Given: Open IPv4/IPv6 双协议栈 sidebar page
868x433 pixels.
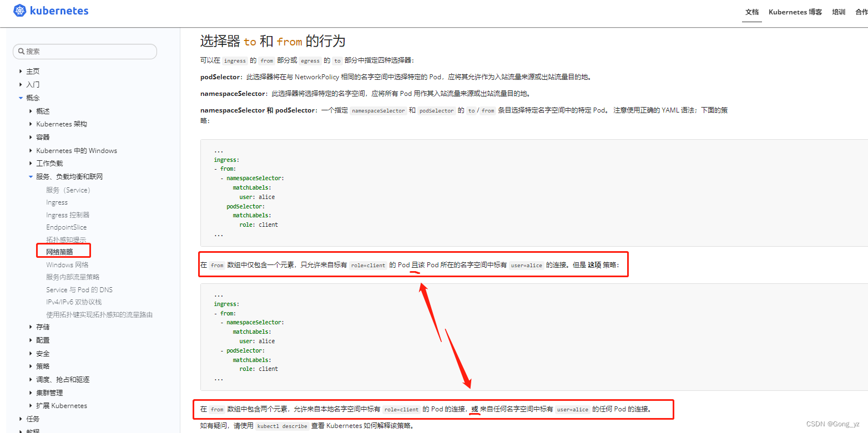Looking at the screenshot, I should [74, 302].
